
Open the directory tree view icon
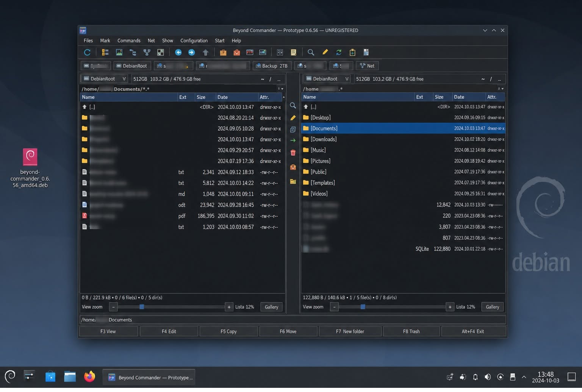(133, 52)
